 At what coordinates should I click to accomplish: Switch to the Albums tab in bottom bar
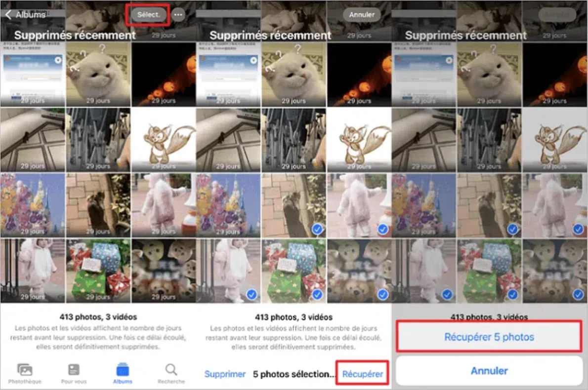click(x=123, y=374)
